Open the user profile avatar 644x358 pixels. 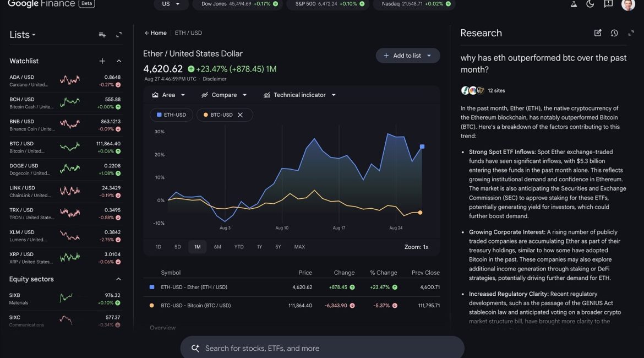click(628, 5)
